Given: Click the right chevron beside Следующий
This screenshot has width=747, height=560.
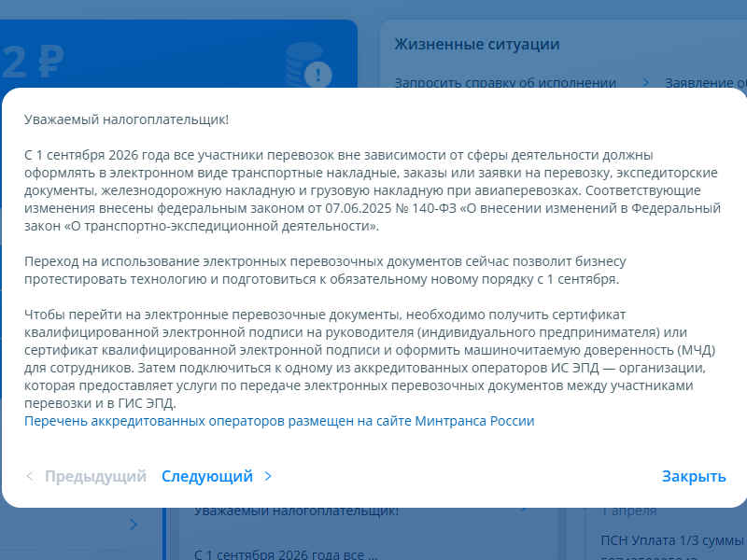Looking at the screenshot, I should [x=268, y=476].
